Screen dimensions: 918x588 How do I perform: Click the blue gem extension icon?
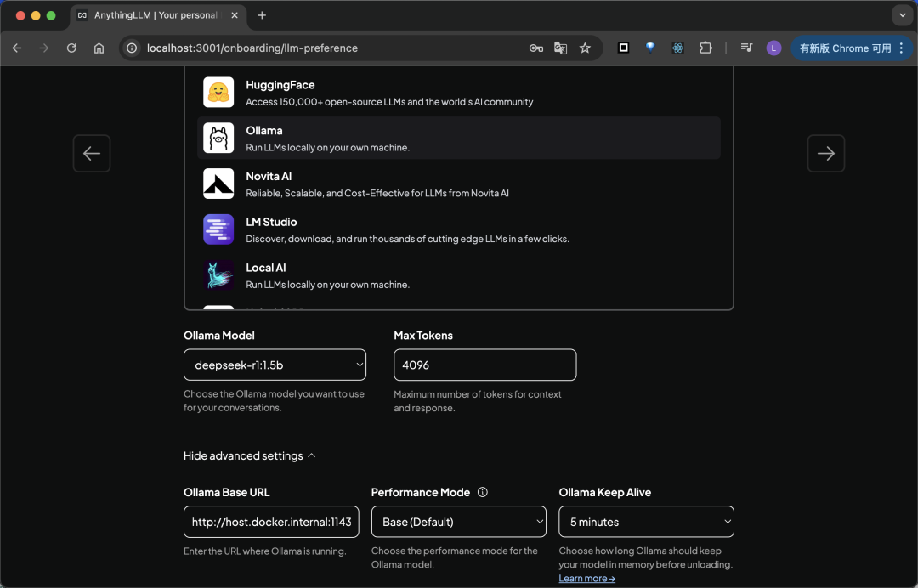click(650, 48)
